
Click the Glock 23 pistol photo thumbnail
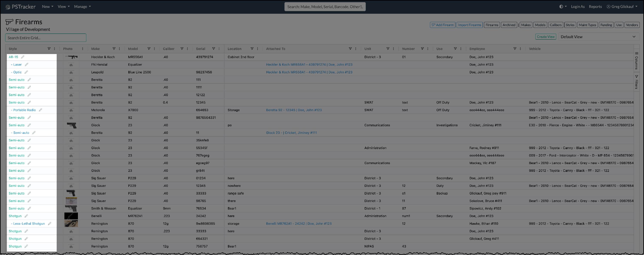click(x=71, y=125)
